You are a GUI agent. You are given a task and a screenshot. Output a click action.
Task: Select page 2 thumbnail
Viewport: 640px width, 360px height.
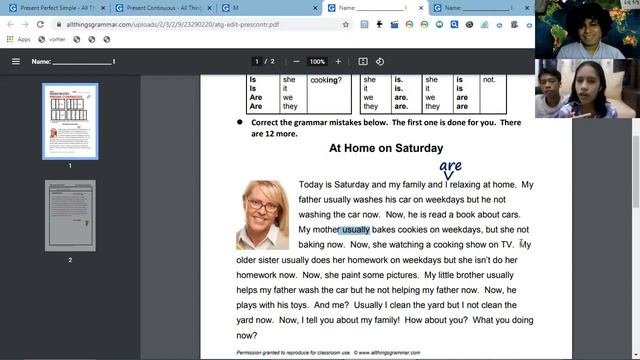click(x=70, y=216)
